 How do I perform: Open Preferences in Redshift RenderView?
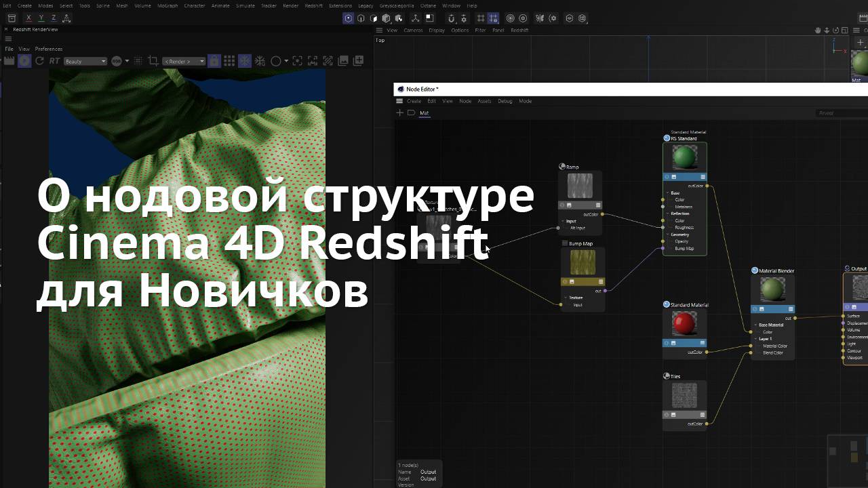pyautogui.click(x=49, y=49)
